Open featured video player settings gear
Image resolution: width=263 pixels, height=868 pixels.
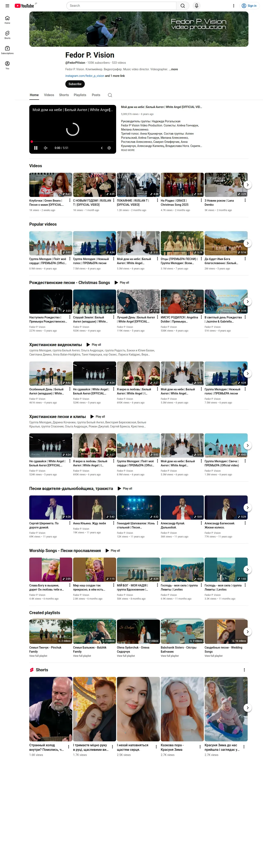[109, 148]
